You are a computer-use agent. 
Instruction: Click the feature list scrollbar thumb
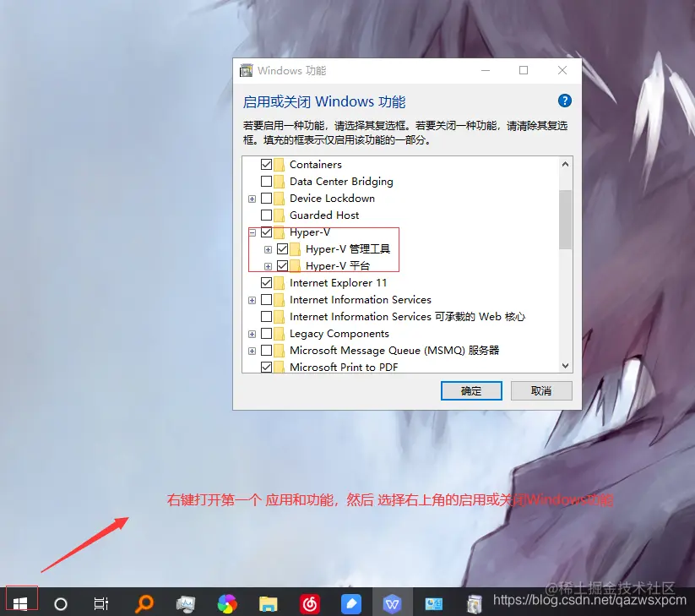pyautogui.click(x=565, y=220)
